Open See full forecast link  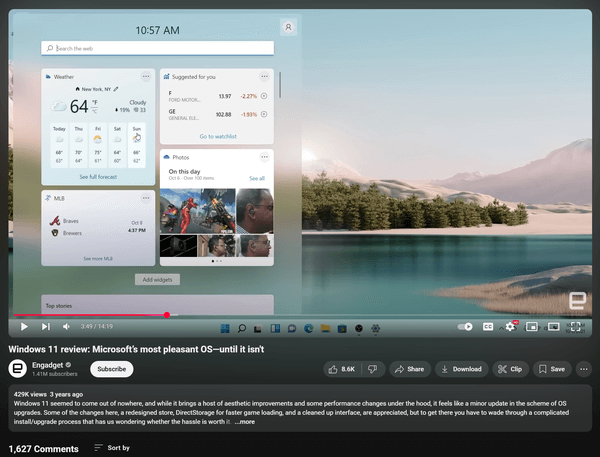coord(98,177)
